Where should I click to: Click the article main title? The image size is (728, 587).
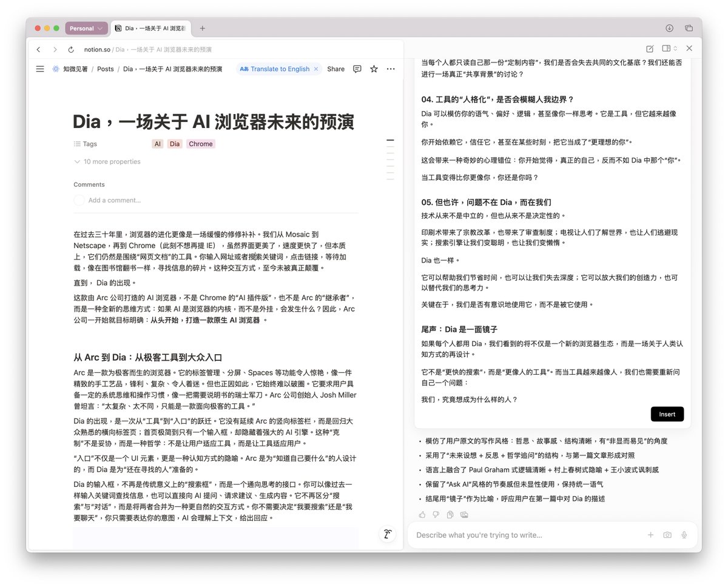[214, 121]
